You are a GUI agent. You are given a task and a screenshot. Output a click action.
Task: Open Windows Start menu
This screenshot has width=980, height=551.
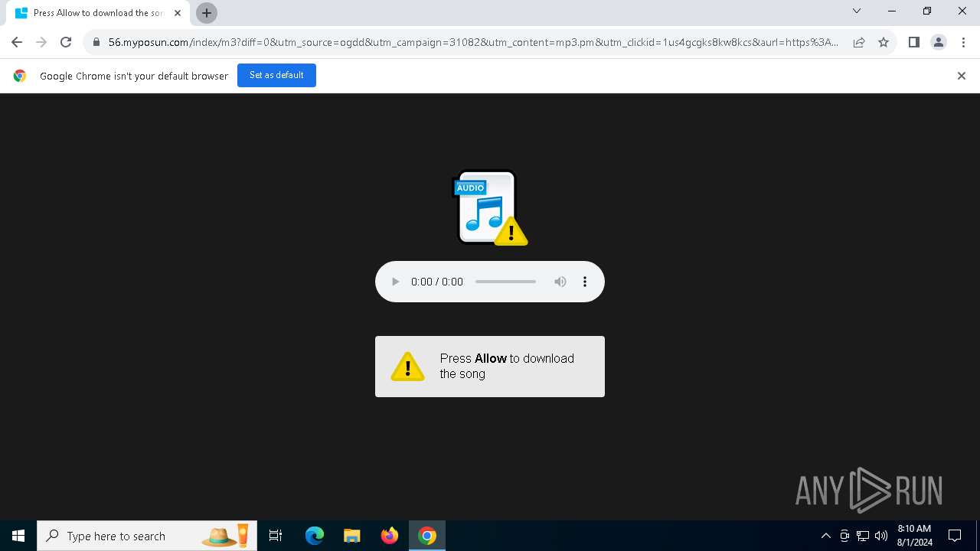18,536
